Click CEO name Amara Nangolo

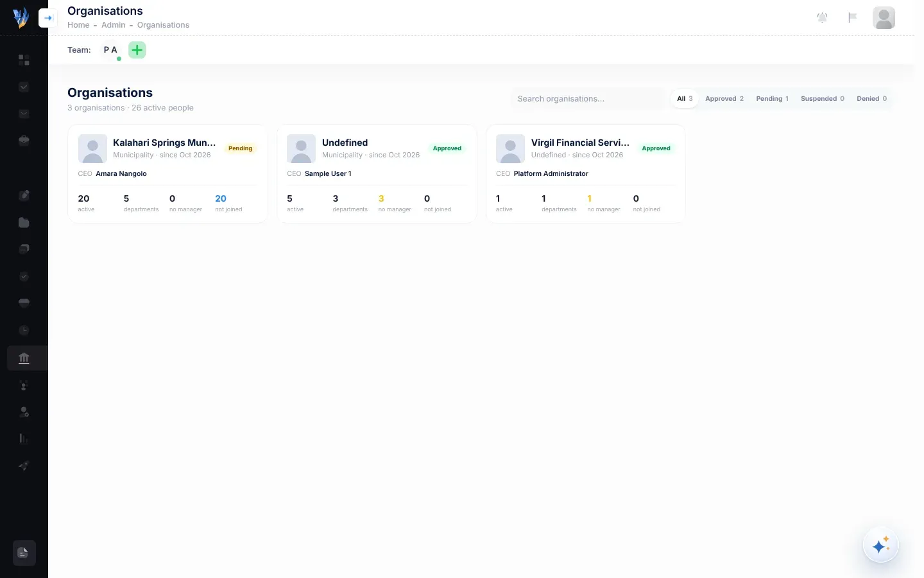(x=121, y=174)
